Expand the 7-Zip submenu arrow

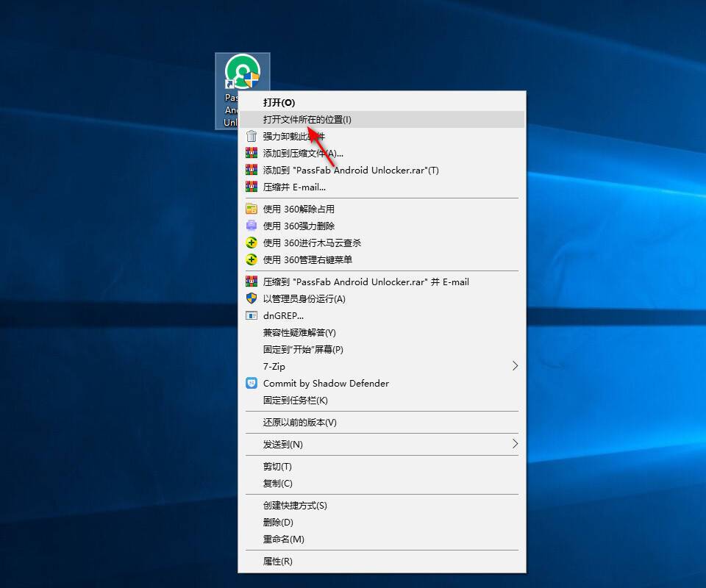pos(515,366)
